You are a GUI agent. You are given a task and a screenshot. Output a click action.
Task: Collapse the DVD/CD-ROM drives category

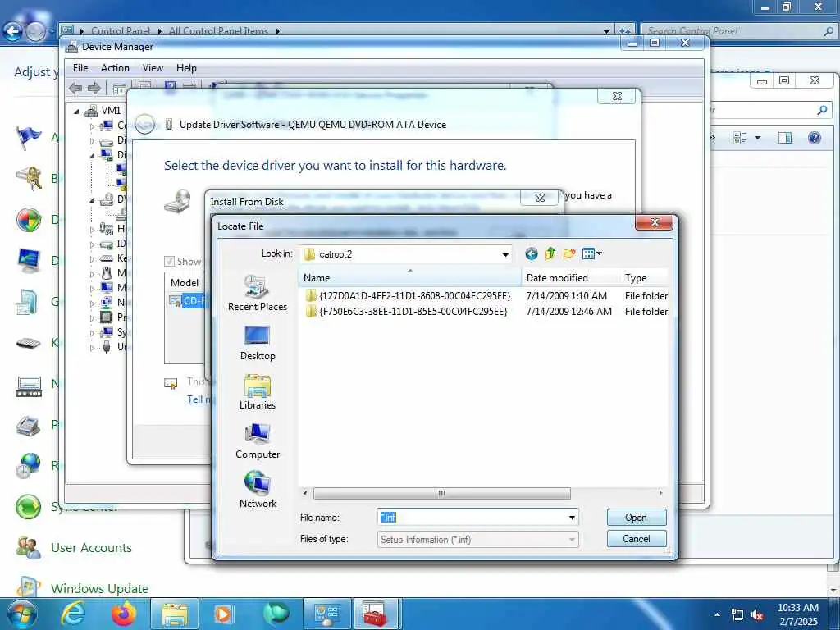pos(92,200)
